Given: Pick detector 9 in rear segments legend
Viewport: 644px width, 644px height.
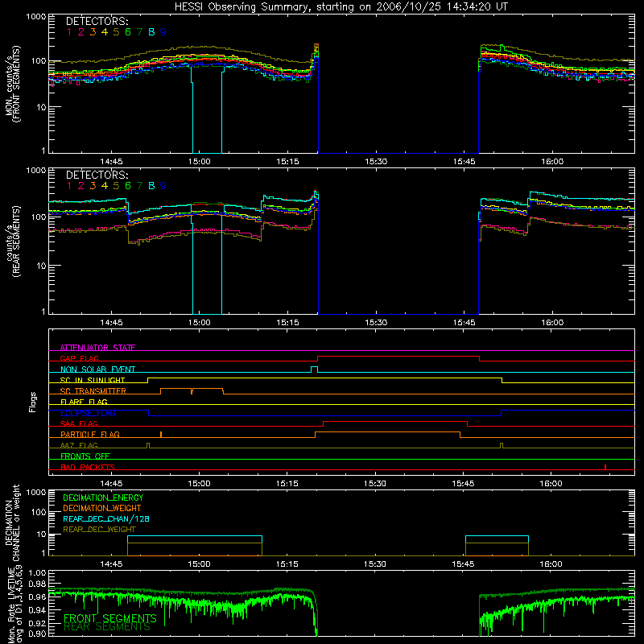Looking at the screenshot, I should point(163,186).
